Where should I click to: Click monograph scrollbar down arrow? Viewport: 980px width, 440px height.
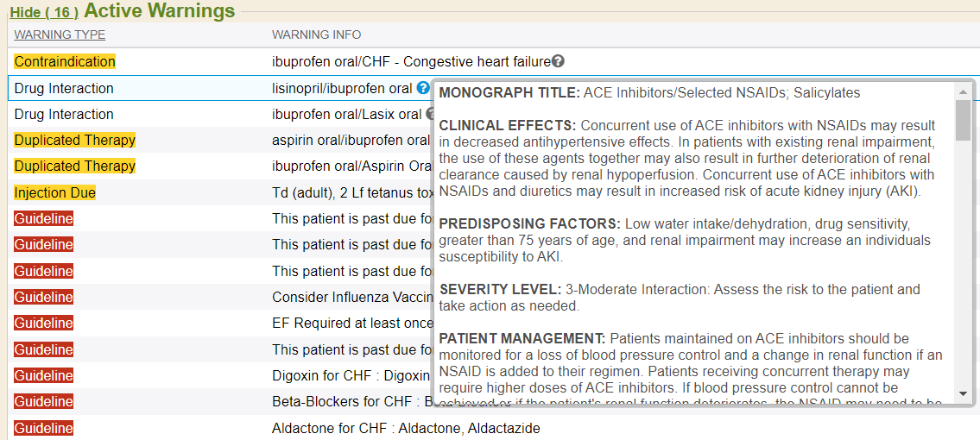(x=963, y=393)
